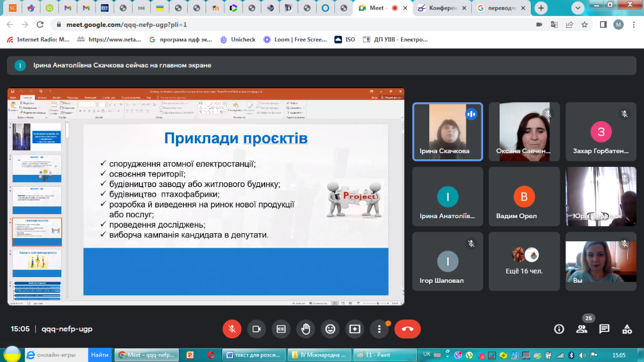The width and height of the screenshot is (644, 362).
Task: Toggle closed captions (CC) button
Action: (281, 329)
